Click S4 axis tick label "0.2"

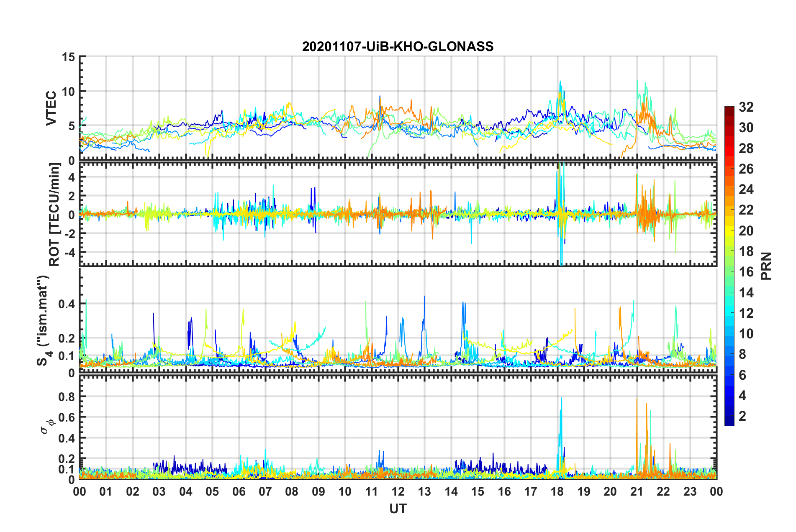67,338
